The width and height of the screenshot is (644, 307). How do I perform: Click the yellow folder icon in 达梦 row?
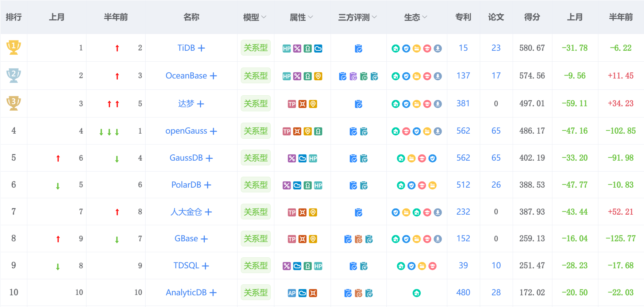click(x=416, y=104)
